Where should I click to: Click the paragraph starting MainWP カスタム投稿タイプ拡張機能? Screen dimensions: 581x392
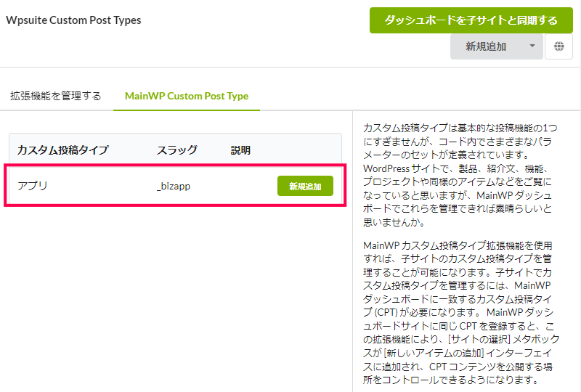pyautogui.click(x=460, y=312)
